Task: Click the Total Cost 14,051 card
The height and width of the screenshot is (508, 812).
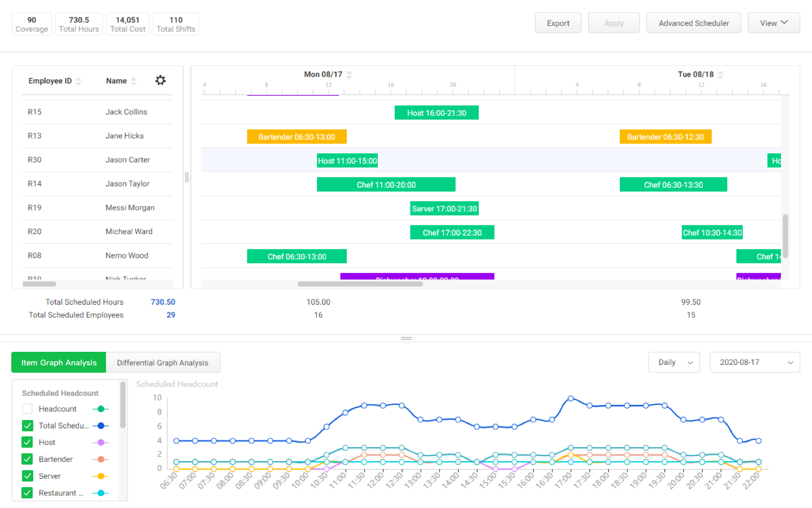Action: click(128, 24)
